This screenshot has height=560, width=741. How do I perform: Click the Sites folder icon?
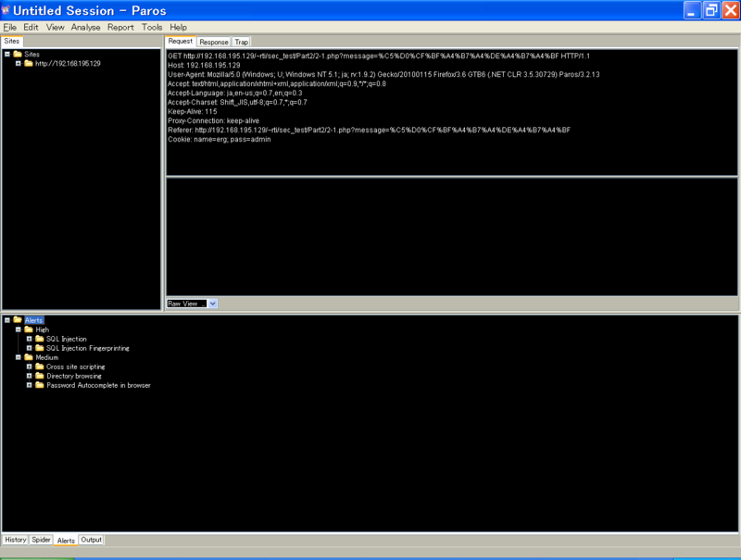coord(18,54)
